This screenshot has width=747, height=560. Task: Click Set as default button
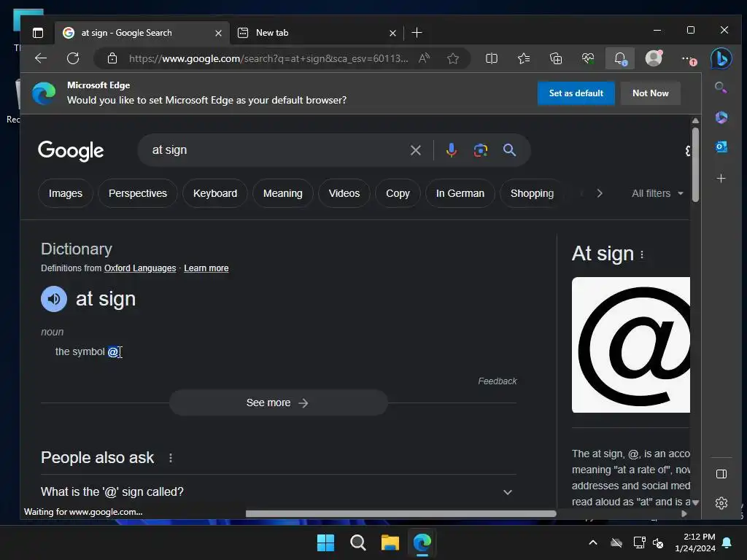tap(576, 93)
